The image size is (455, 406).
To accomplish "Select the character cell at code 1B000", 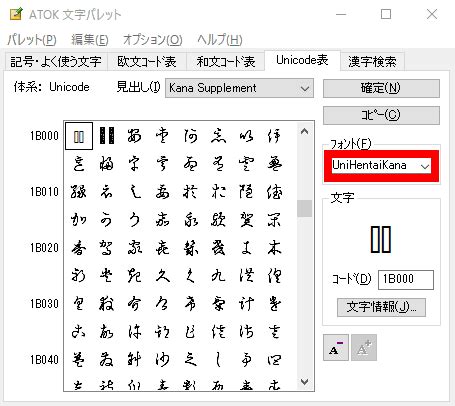I will pyautogui.click(x=79, y=136).
